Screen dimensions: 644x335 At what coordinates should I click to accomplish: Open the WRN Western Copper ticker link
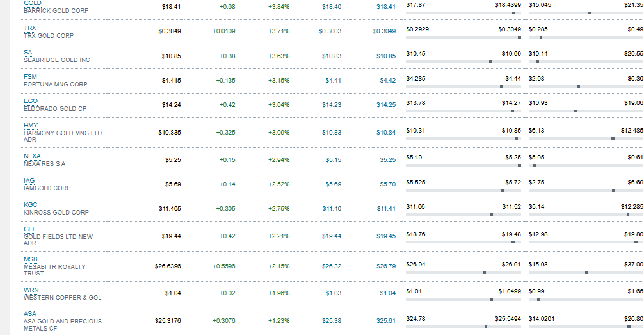pos(31,290)
